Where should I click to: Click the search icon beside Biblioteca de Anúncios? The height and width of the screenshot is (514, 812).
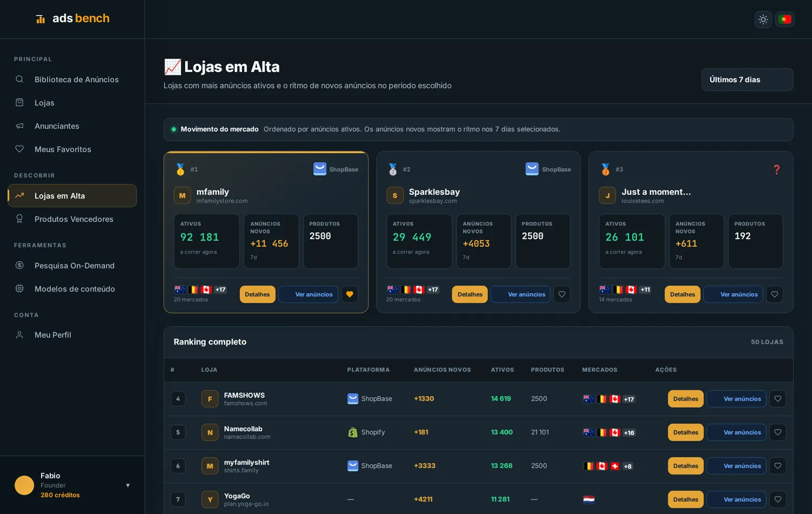[x=19, y=80]
